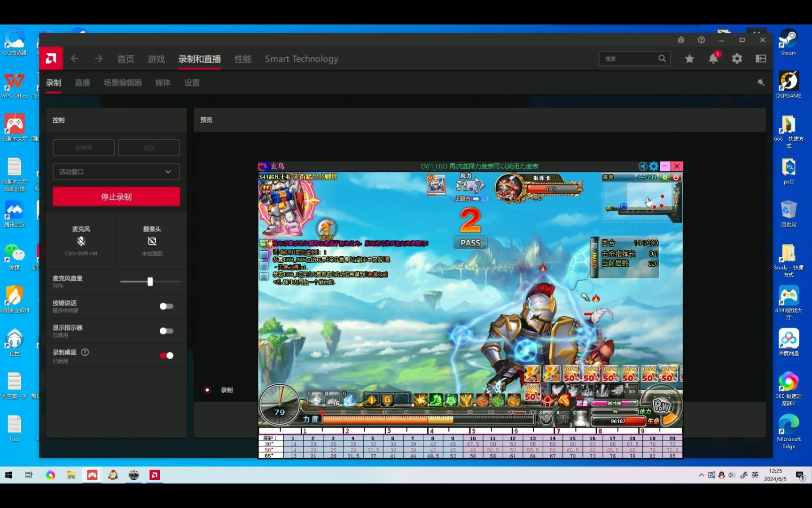Click AMD Software taskbar icon
812x508 pixels.
point(155,475)
